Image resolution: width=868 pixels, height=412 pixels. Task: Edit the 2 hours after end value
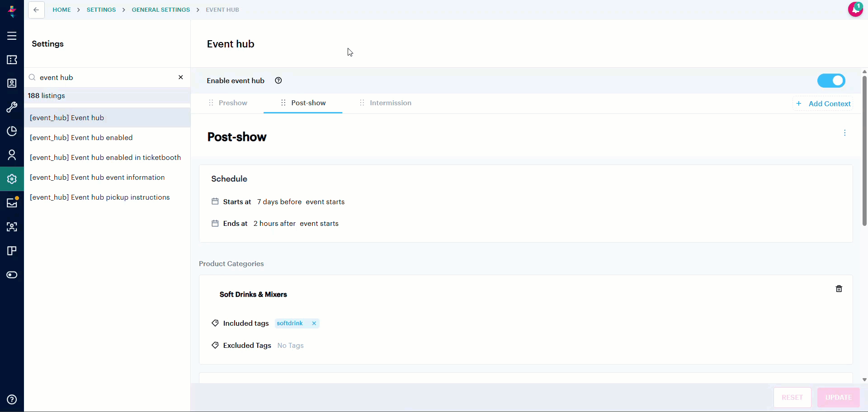pyautogui.click(x=274, y=224)
